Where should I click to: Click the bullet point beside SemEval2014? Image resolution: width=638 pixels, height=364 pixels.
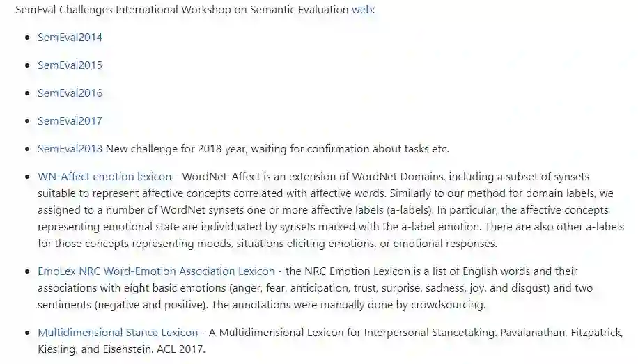[27, 38]
